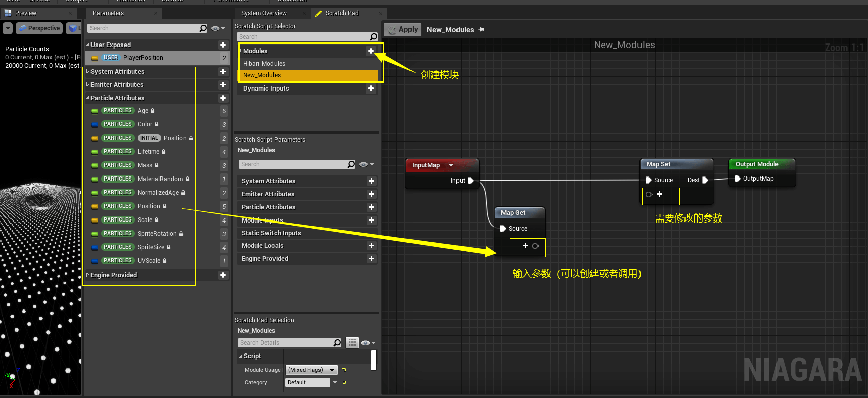
Task: Click the Scratch Pad pencil tab icon
Action: [318, 14]
